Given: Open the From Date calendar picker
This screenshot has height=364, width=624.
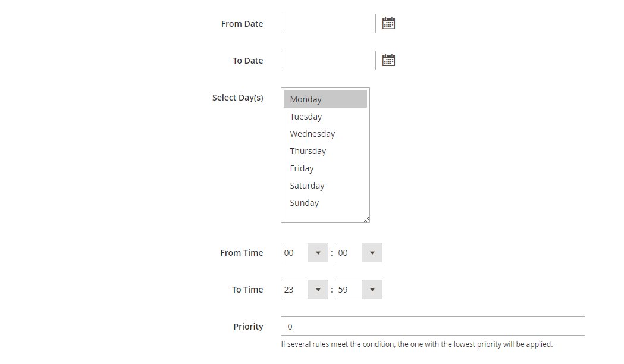Looking at the screenshot, I should (x=388, y=23).
